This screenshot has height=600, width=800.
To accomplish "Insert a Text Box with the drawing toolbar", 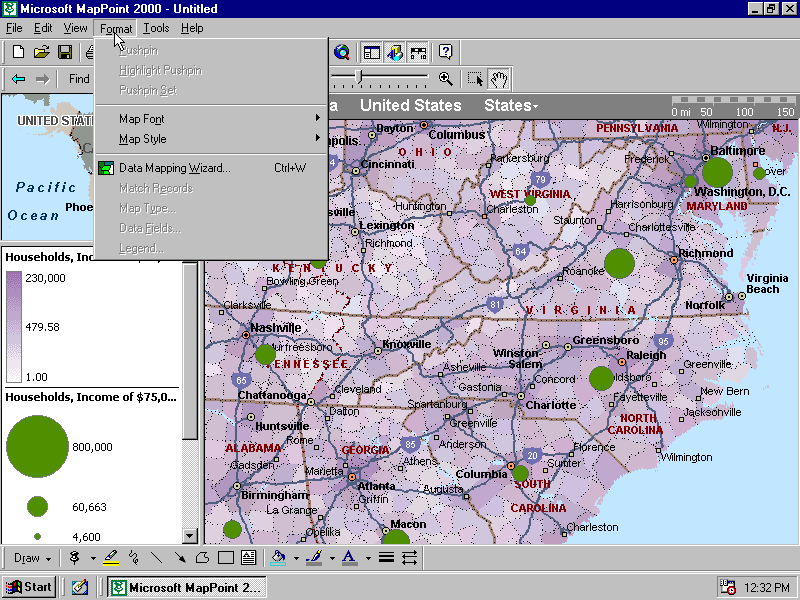I will [248, 558].
